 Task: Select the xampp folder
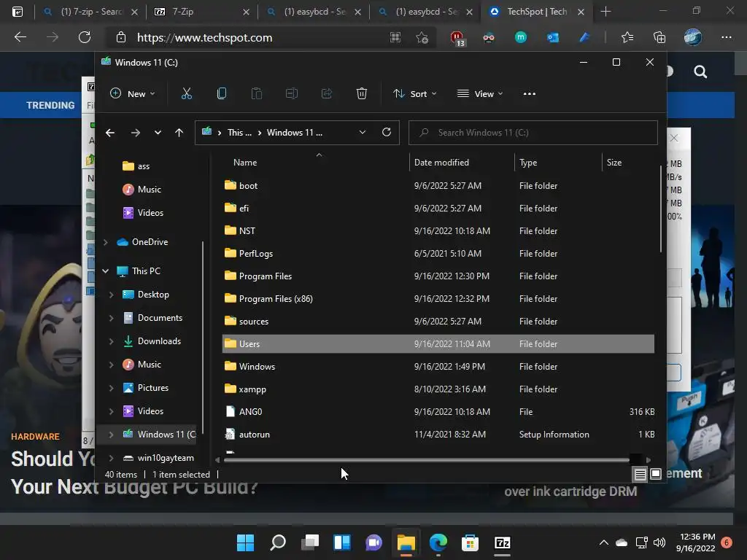pyautogui.click(x=438, y=389)
